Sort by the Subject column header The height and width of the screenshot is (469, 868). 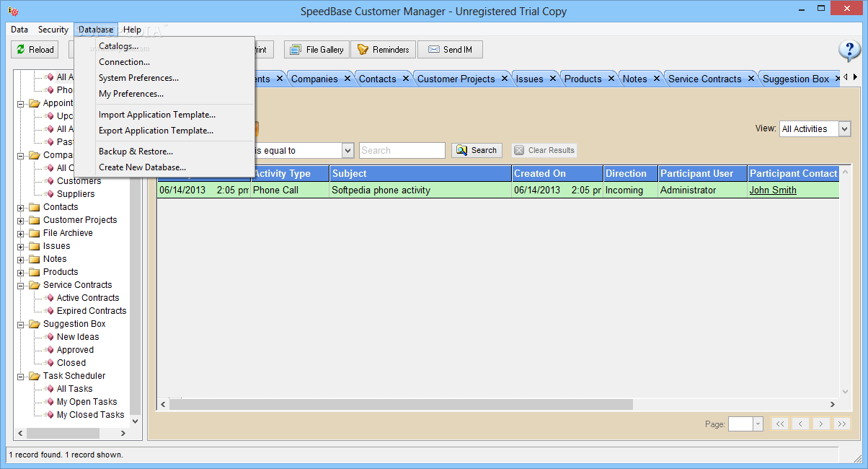coord(420,173)
